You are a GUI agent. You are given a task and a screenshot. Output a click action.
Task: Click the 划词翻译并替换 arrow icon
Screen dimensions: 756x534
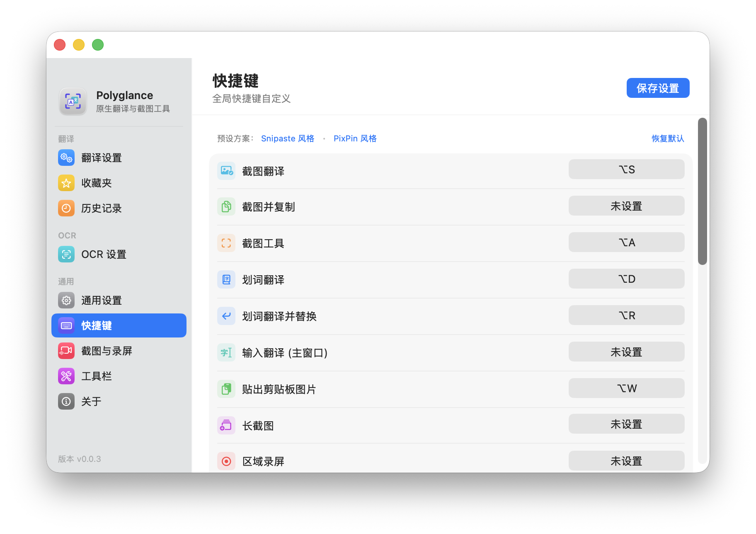point(226,316)
